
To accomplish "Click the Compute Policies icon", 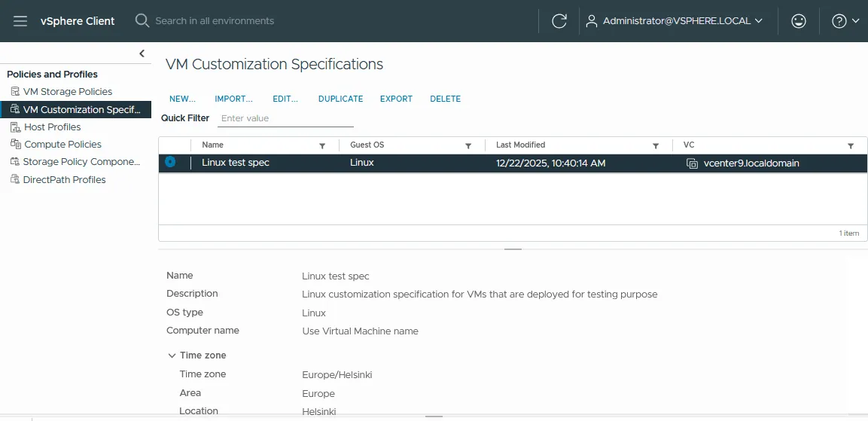I will tap(15, 144).
